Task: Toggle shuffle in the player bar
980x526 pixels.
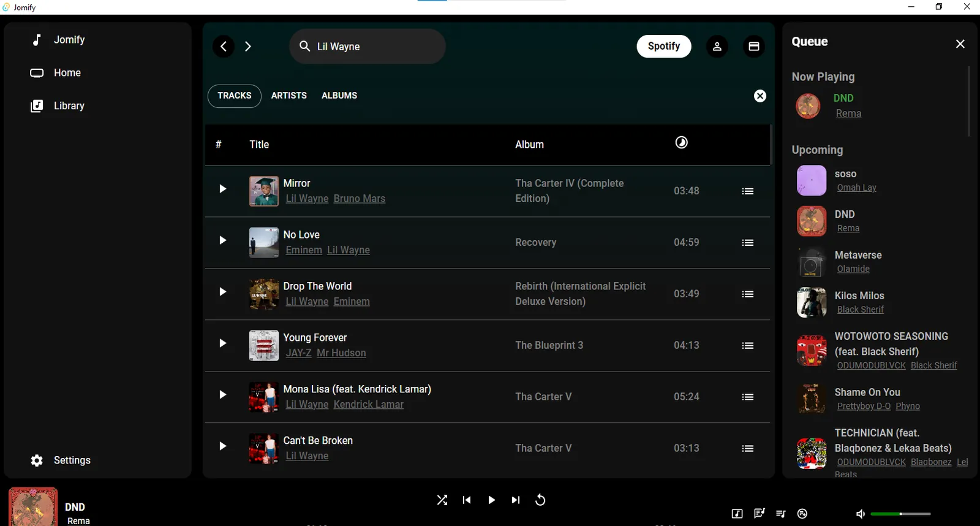Action: 442,500
